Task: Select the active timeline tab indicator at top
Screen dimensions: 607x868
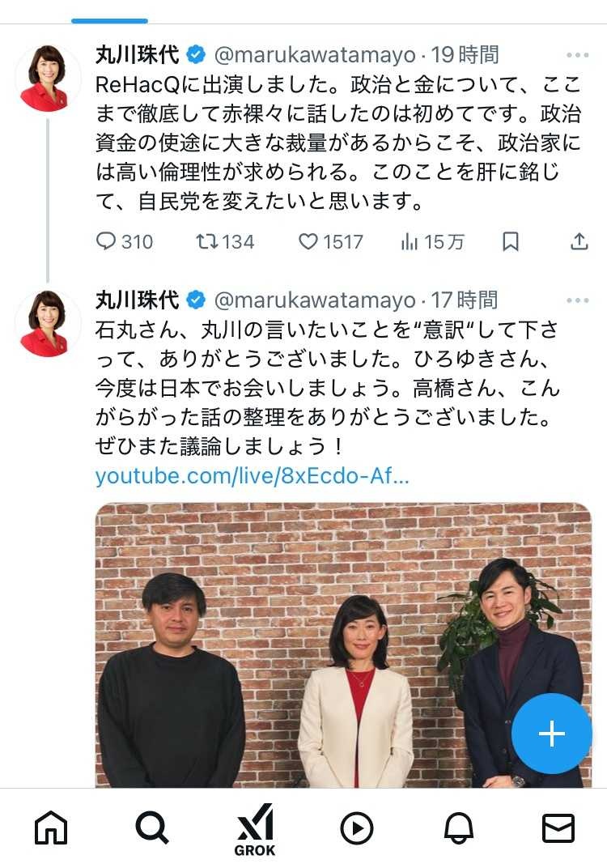Action: 109,21
